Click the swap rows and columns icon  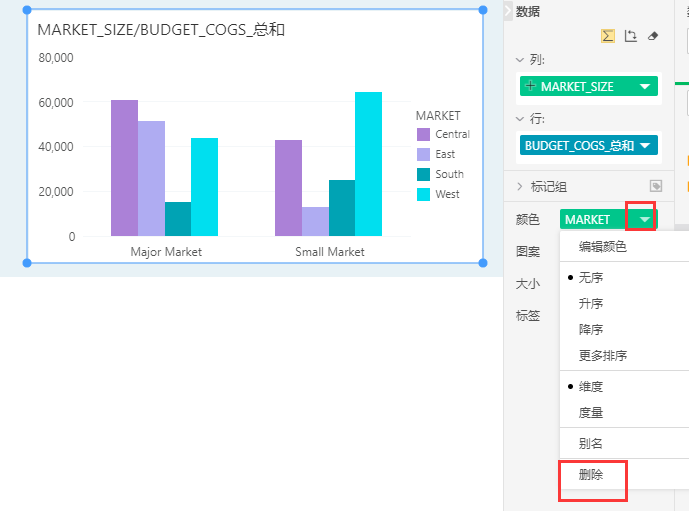pos(630,36)
